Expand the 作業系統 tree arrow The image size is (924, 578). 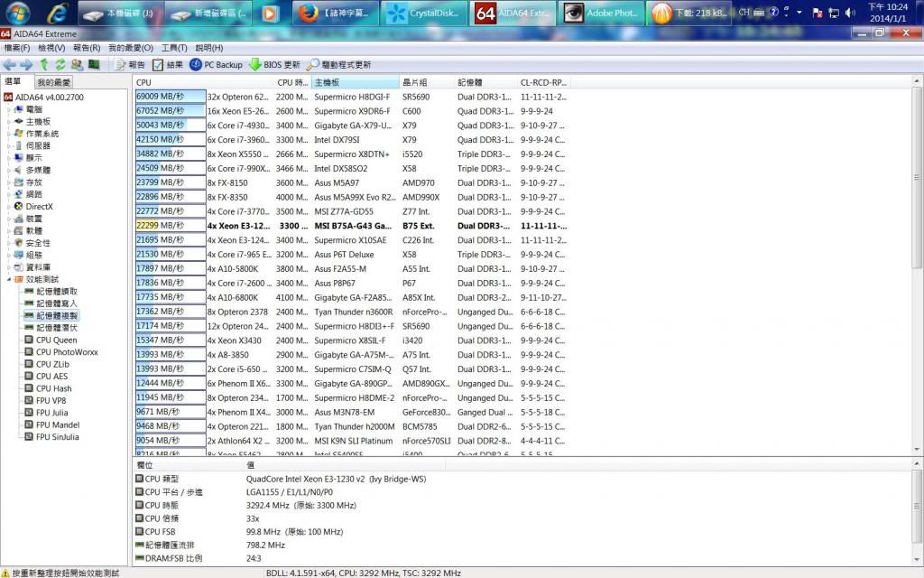click(8, 134)
